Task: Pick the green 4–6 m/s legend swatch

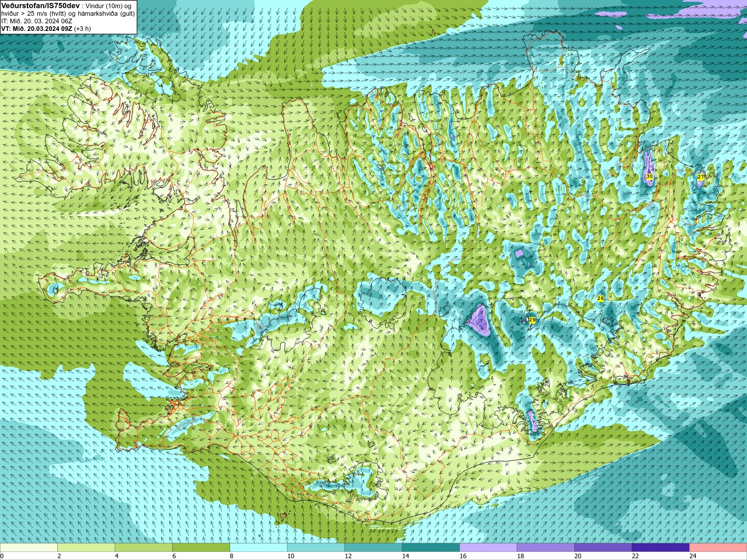Action: [x=144, y=548]
